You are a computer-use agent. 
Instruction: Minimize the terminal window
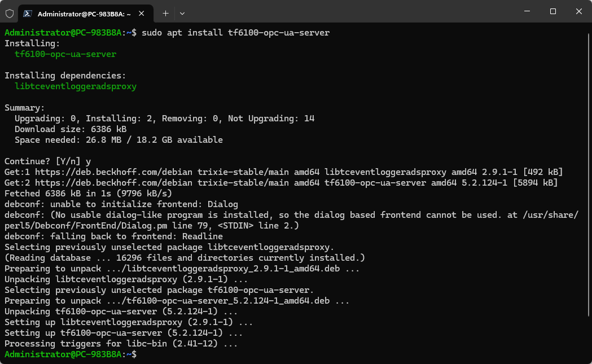pyautogui.click(x=527, y=12)
